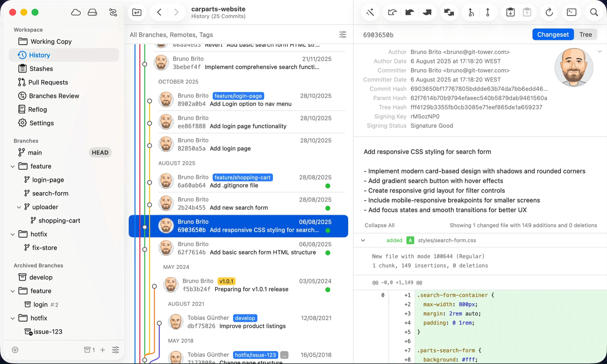Open the Reflog sidebar item
Image resolution: width=607 pixels, height=364 pixels.
tap(64, 110)
